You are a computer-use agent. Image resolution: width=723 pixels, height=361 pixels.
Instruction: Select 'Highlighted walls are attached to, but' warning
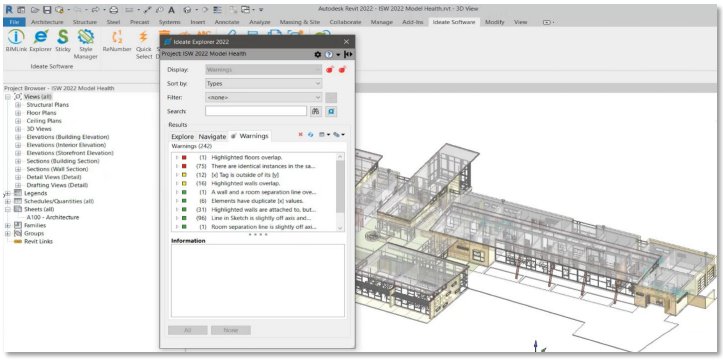pyautogui.click(x=264, y=209)
